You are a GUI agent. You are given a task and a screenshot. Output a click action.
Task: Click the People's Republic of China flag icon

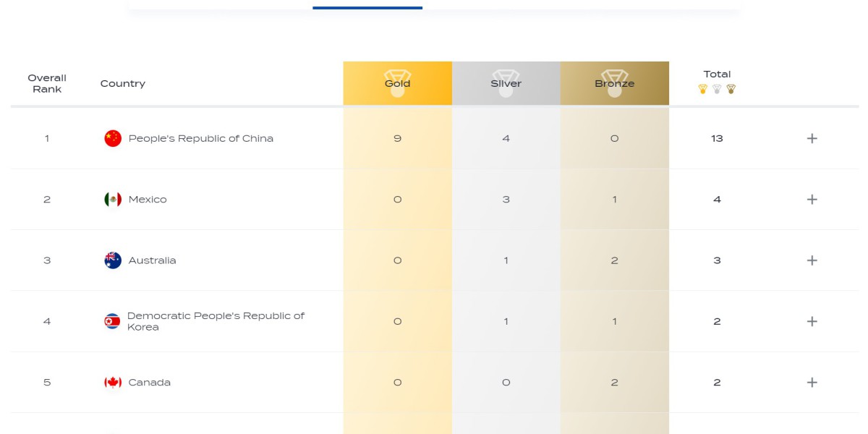[113, 139]
